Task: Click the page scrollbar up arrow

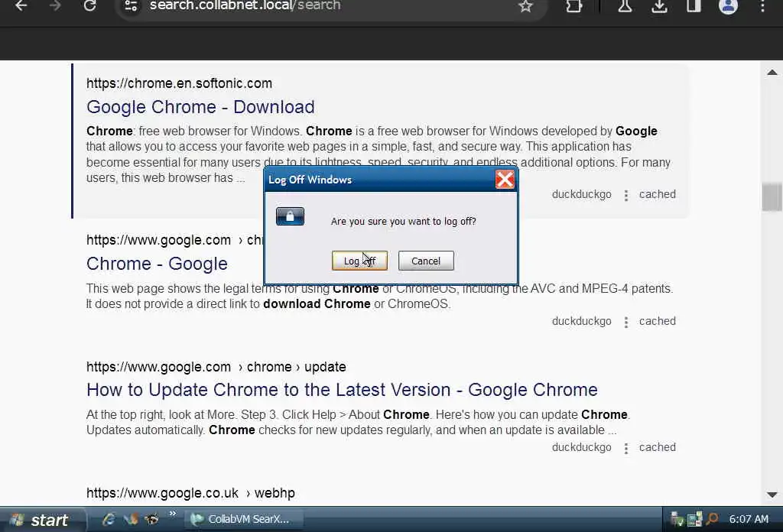Action: (x=772, y=73)
